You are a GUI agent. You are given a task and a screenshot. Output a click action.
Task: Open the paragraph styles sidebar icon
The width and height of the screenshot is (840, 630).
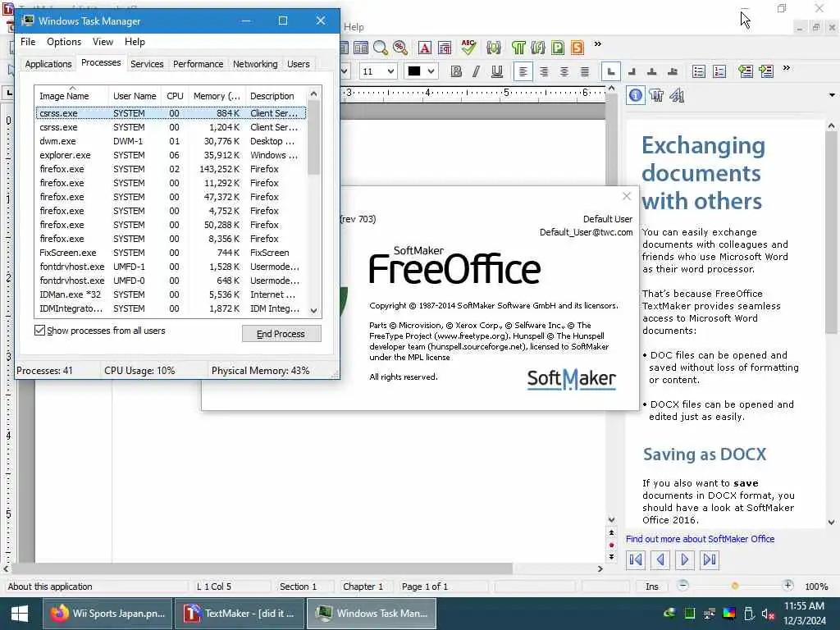click(x=656, y=95)
